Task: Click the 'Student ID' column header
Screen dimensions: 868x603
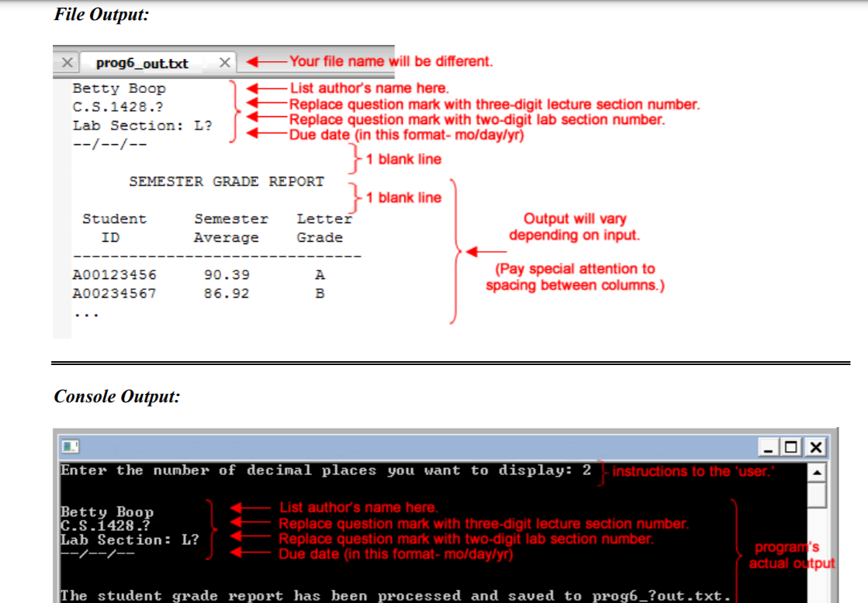Action: click(114, 228)
